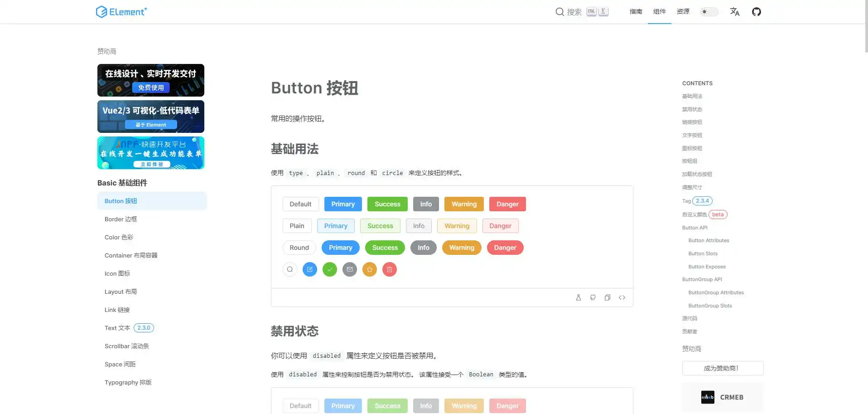
Task: Click the orange circular star icon button
Action: (x=370, y=269)
